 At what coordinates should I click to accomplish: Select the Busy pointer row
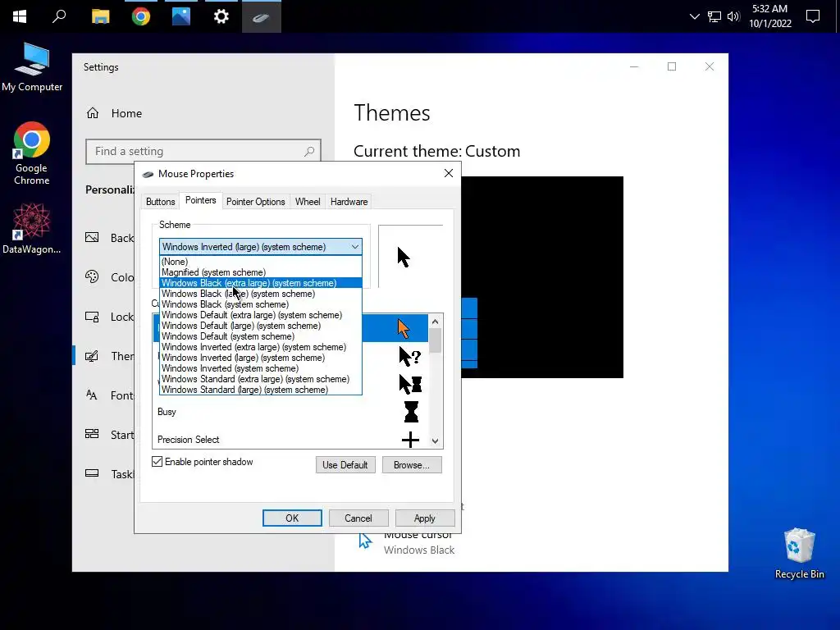click(x=291, y=412)
